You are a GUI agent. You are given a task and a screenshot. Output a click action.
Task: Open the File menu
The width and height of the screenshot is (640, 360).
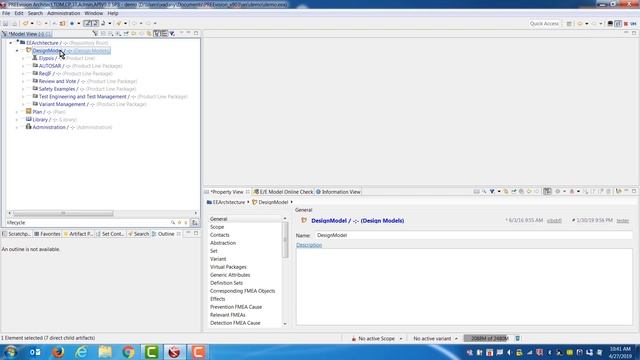click(x=6, y=13)
